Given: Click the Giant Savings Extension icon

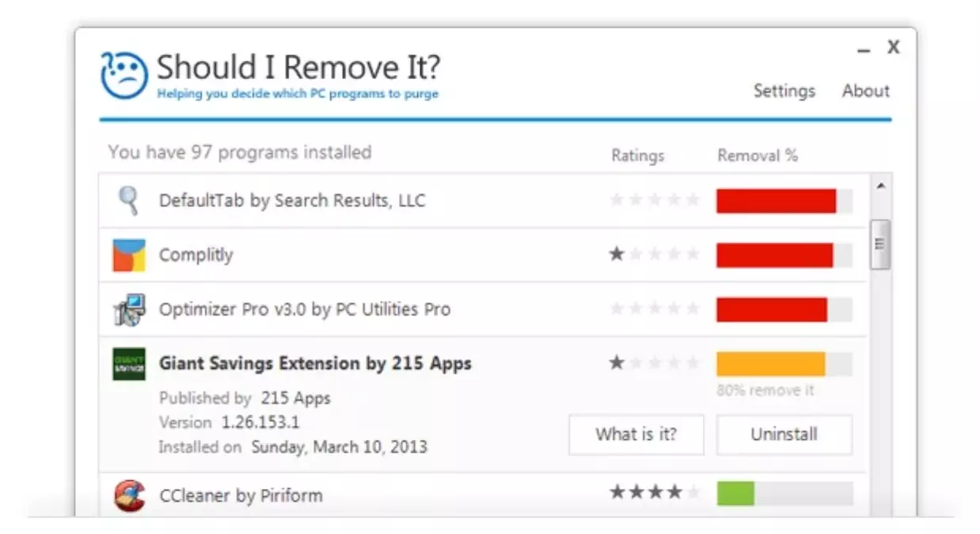Looking at the screenshot, I should pyautogui.click(x=128, y=364).
